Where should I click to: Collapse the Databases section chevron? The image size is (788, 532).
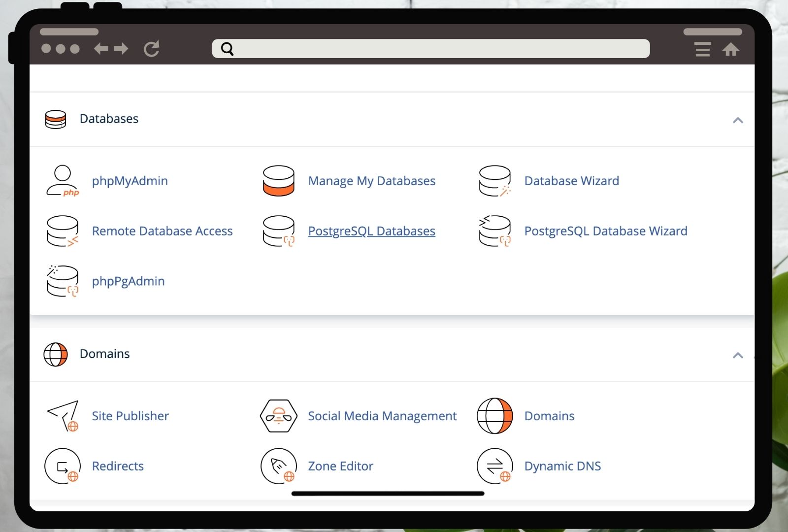[738, 120]
